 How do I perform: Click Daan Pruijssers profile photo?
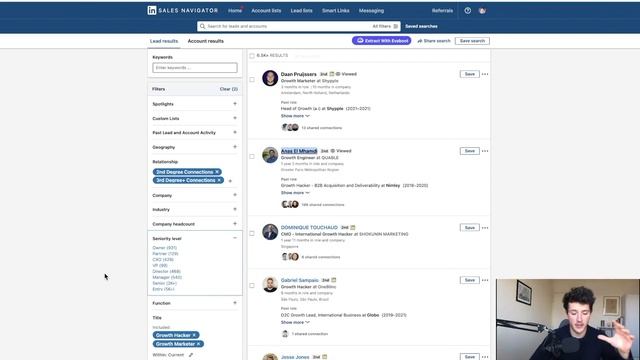tap(270, 78)
